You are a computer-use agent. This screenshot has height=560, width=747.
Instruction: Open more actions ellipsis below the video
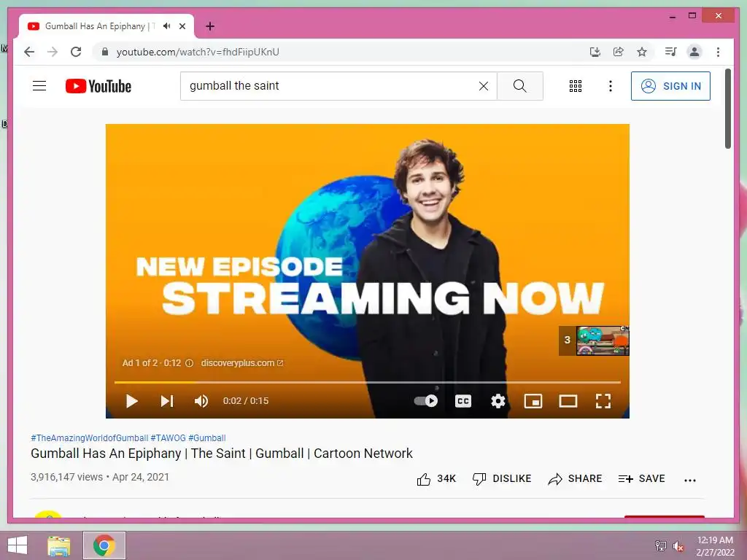click(690, 480)
